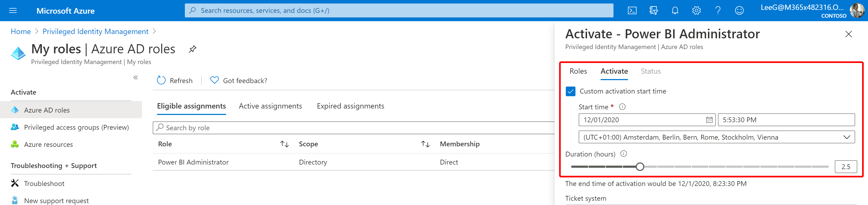This screenshot has height=205, width=868.
Task: Click the feedback smiley icon
Action: 739,10
